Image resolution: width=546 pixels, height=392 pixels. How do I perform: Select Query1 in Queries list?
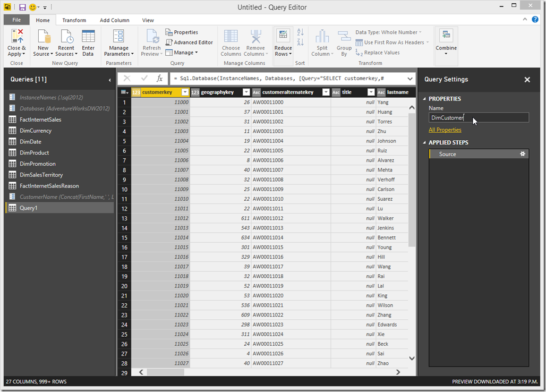pyautogui.click(x=59, y=208)
